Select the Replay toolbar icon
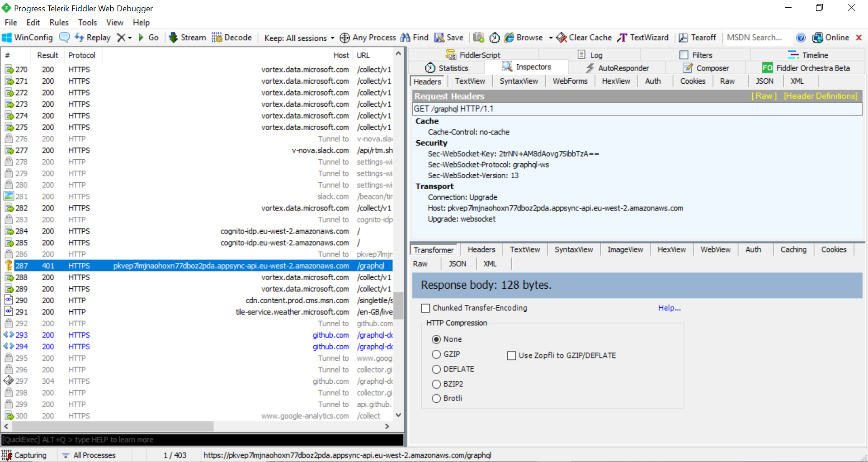The image size is (868, 462). pos(92,38)
